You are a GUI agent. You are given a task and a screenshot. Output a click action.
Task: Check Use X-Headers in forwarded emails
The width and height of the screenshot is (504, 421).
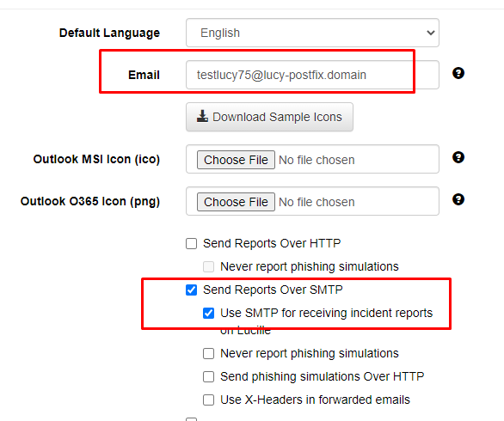[209, 400]
